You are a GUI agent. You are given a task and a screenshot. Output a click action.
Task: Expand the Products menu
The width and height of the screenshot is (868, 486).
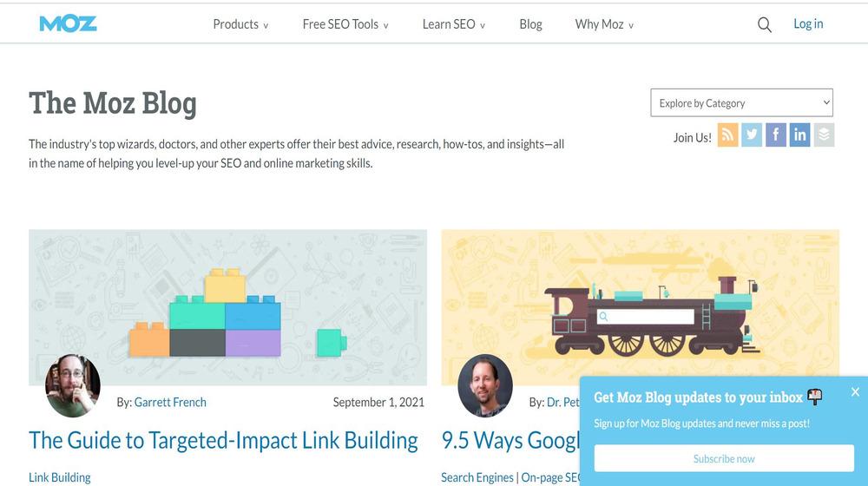240,24
